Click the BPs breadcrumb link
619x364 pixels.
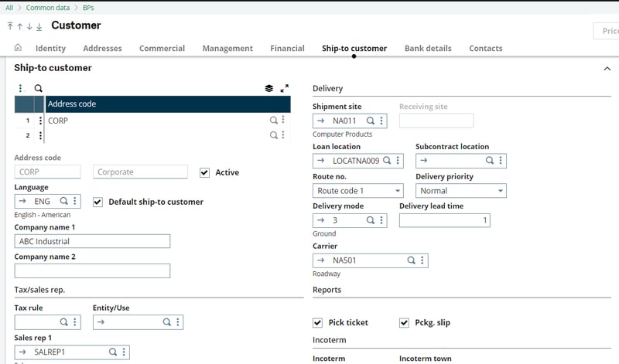[x=89, y=7]
